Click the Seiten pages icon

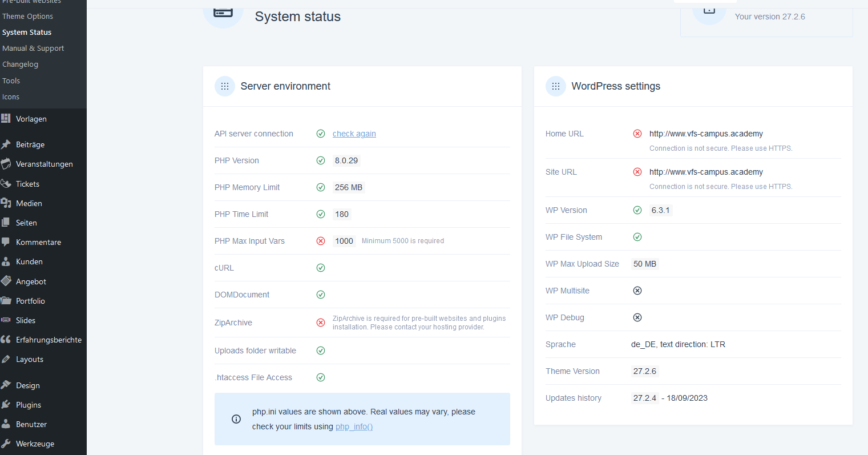click(x=6, y=223)
